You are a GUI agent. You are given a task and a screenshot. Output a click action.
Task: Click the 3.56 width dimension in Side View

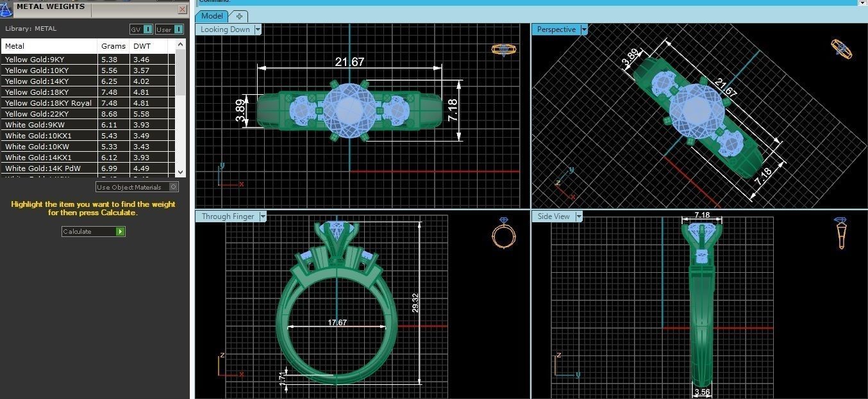tap(701, 392)
